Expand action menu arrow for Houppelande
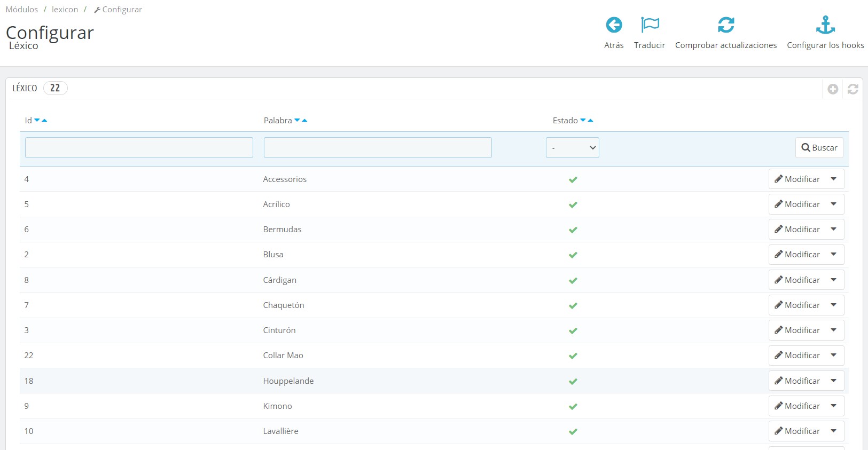This screenshot has height=450, width=868. (x=834, y=381)
